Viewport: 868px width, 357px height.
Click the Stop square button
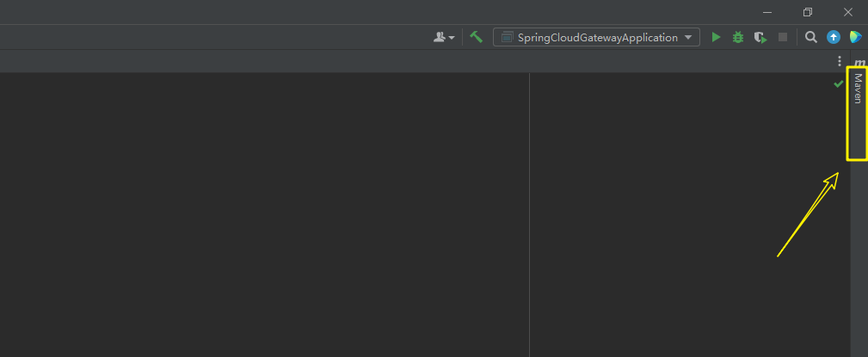point(783,37)
